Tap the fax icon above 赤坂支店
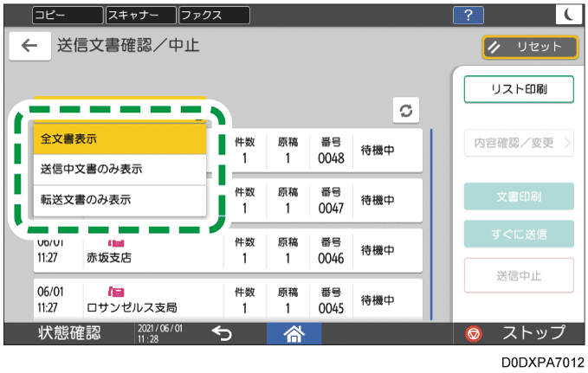The image size is (588, 373). tap(116, 243)
